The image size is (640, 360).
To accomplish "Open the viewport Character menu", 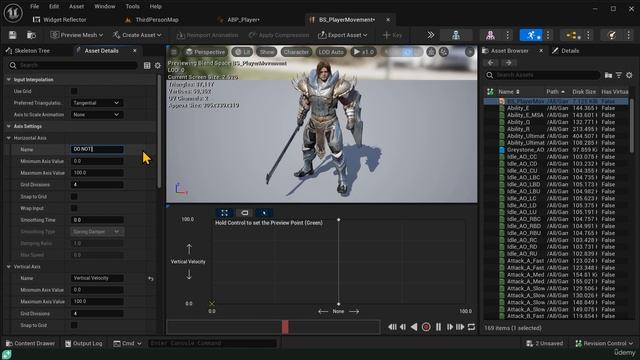I will (296, 52).
